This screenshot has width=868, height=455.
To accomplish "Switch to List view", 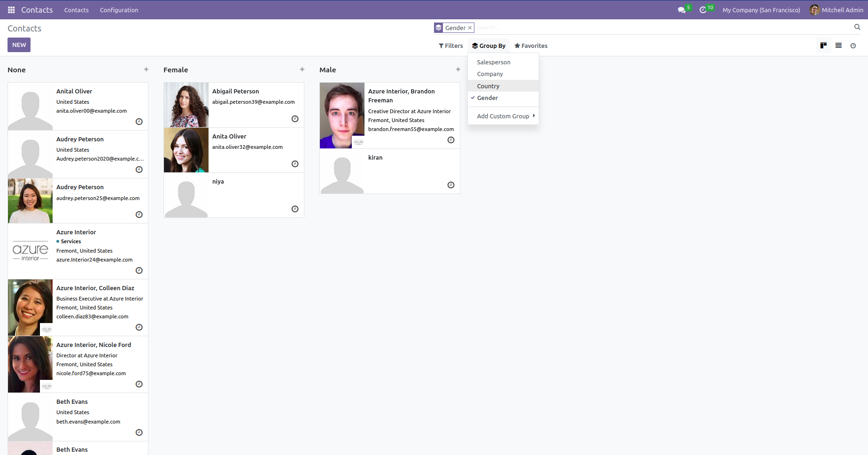I will [838, 46].
